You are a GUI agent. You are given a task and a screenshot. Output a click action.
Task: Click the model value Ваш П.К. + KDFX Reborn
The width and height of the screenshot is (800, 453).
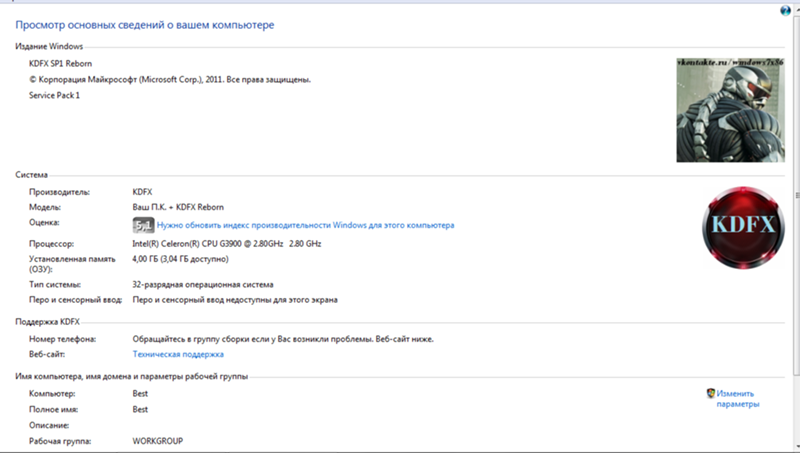(178, 207)
